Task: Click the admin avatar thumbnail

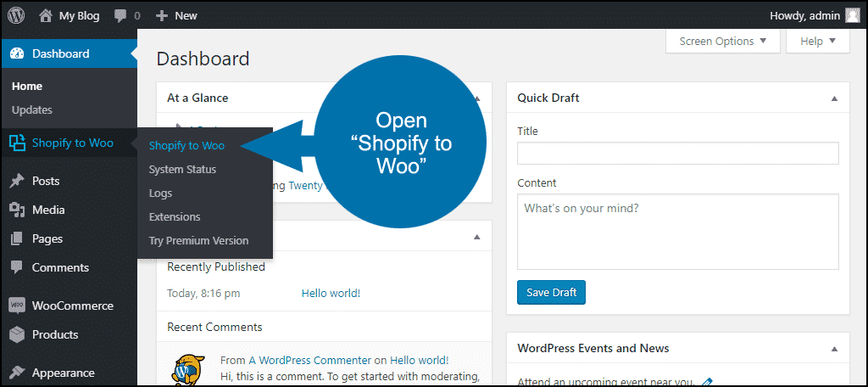Action: pyautogui.click(x=853, y=15)
